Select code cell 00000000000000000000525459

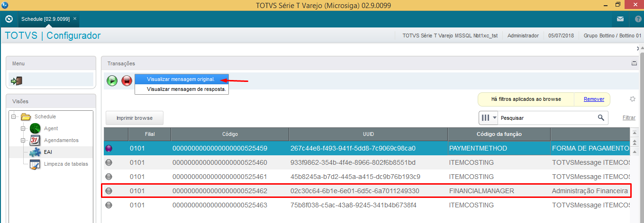point(220,148)
